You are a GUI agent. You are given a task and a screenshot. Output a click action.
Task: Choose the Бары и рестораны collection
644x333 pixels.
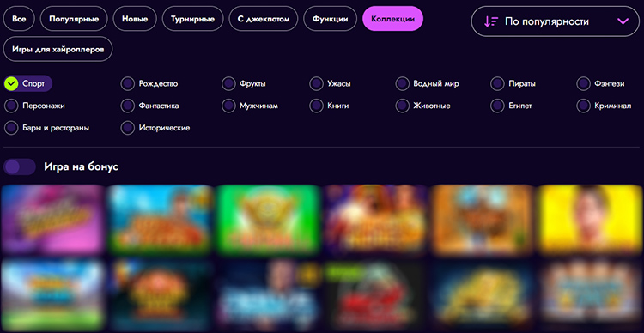47,128
